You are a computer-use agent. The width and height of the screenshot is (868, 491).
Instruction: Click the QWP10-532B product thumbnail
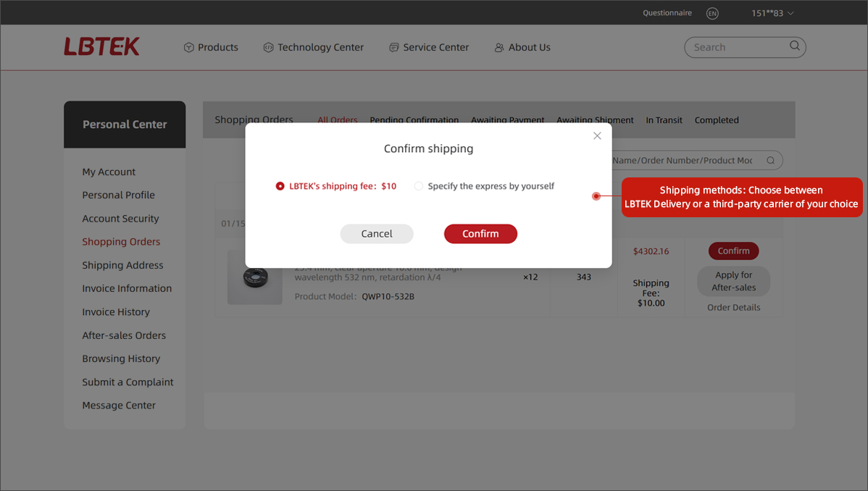[x=254, y=277]
